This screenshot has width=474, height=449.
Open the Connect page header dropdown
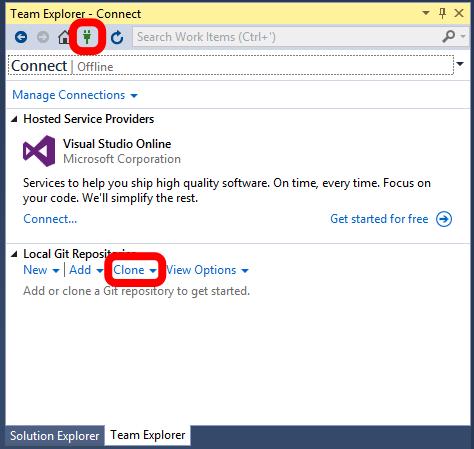pyautogui.click(x=460, y=64)
